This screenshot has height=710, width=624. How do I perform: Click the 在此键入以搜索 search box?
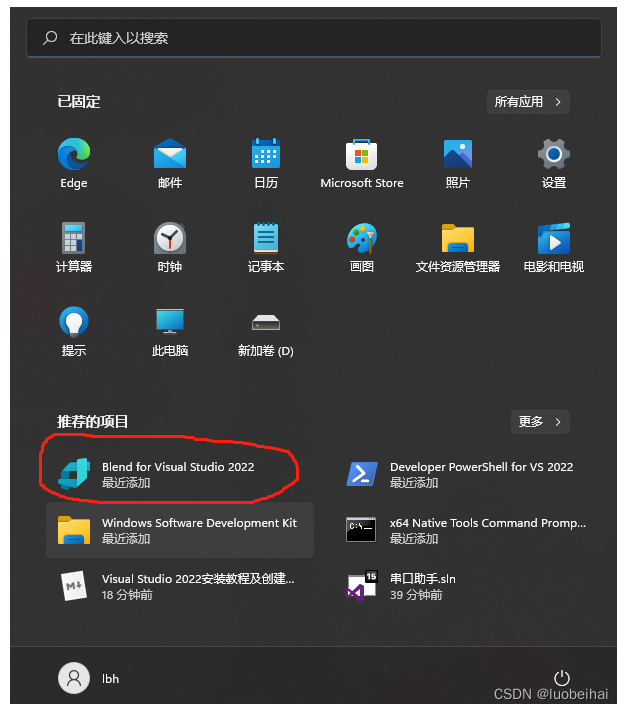point(314,38)
